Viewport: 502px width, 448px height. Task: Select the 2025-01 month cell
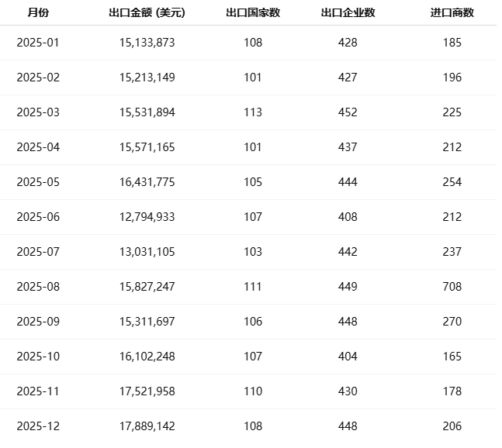[38, 43]
